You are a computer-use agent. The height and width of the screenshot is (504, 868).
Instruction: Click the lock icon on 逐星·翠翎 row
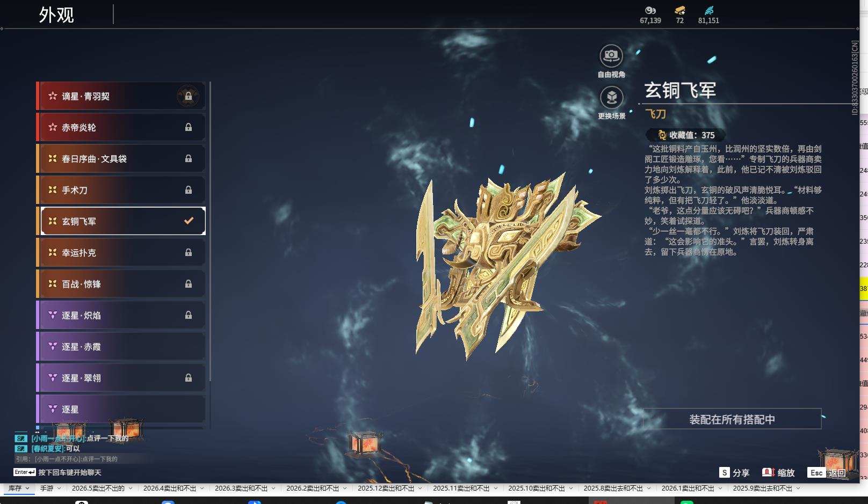click(x=189, y=378)
